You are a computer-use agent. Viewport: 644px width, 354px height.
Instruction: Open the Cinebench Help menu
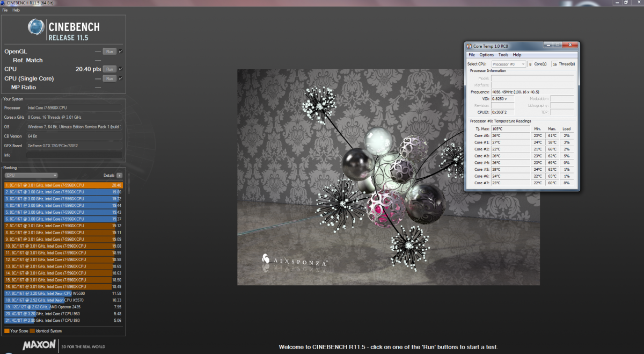tap(16, 10)
